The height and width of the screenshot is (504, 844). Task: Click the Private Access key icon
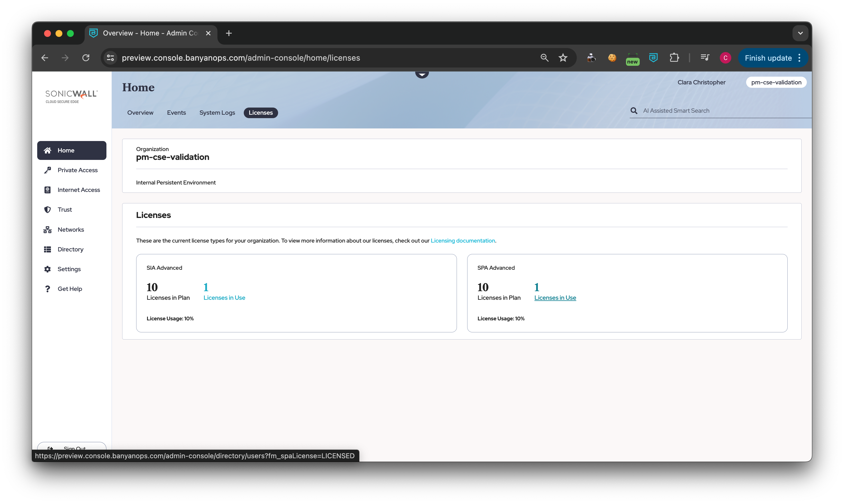click(47, 170)
